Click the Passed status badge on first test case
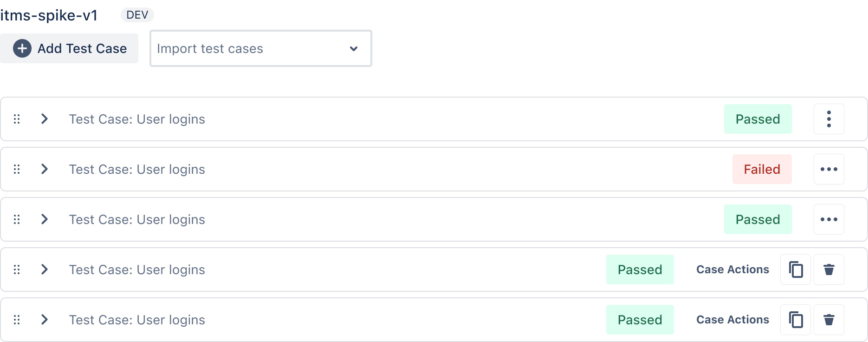Image resolution: width=868 pixels, height=342 pixels. click(758, 119)
